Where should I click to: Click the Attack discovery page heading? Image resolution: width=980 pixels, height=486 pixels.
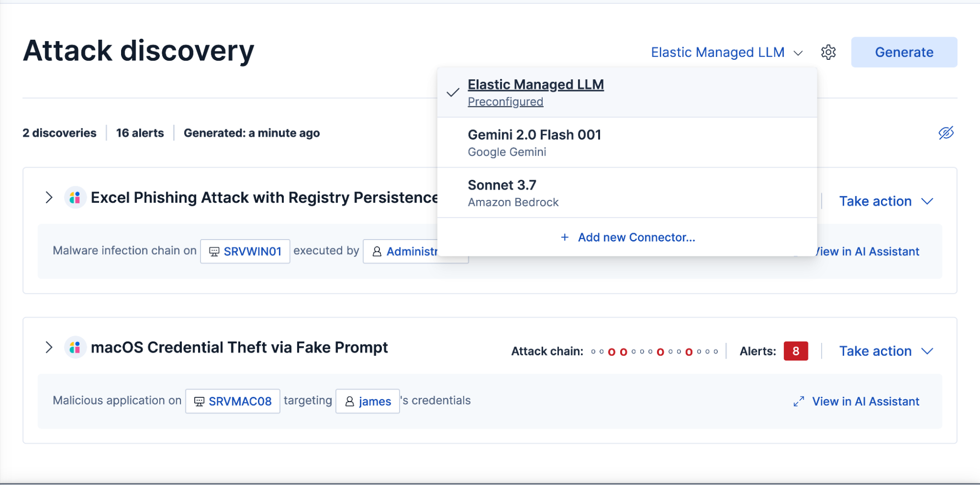[x=138, y=50]
